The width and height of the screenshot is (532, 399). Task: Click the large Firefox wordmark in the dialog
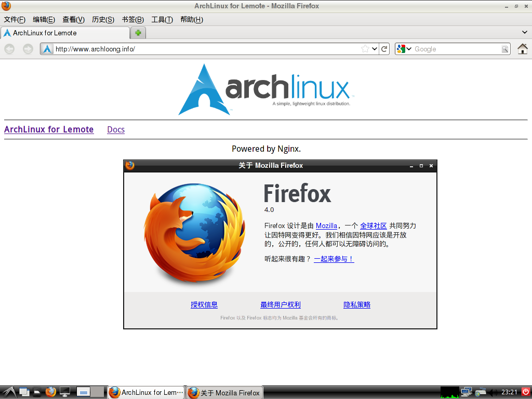(298, 193)
